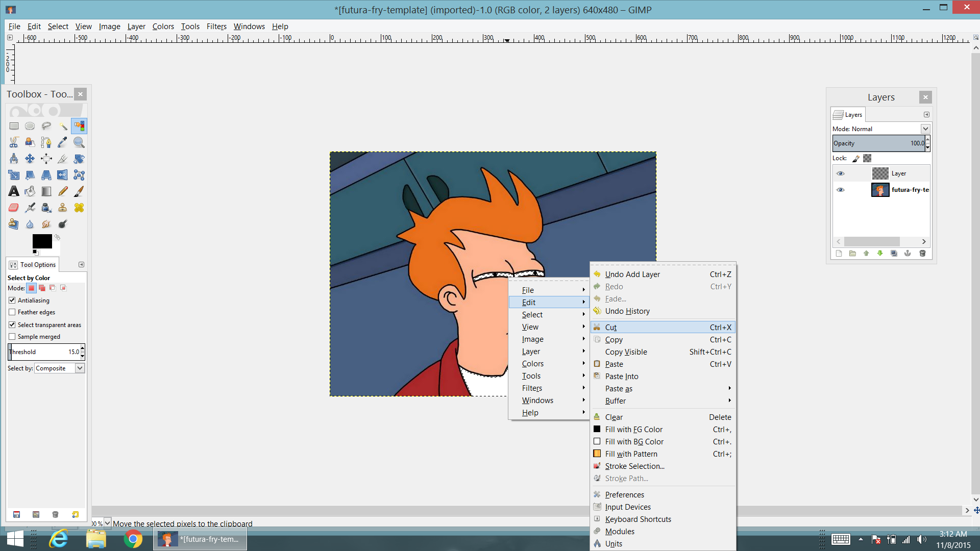Toggle Antialiasing checkbox

[12, 300]
